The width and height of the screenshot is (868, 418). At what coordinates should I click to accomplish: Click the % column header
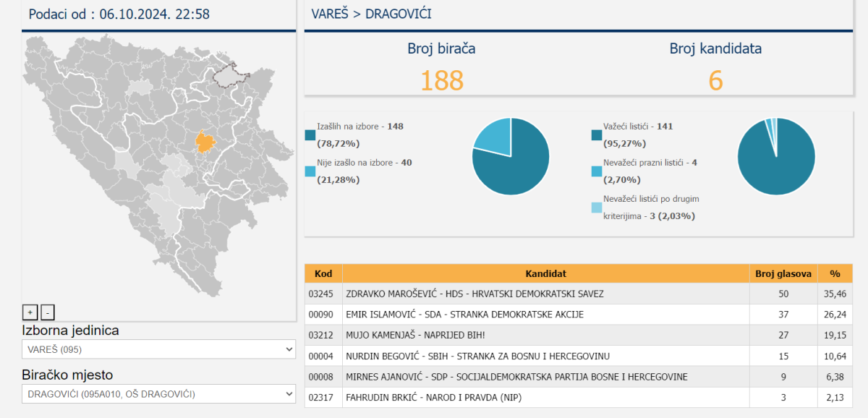pyautogui.click(x=835, y=273)
